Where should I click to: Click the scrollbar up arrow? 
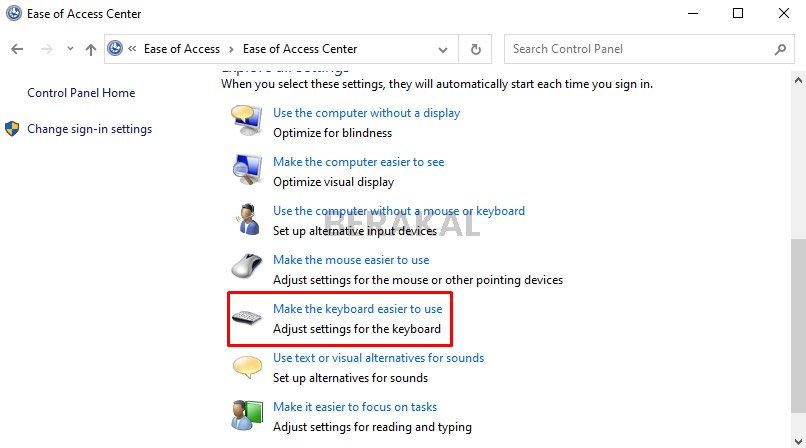tap(798, 80)
